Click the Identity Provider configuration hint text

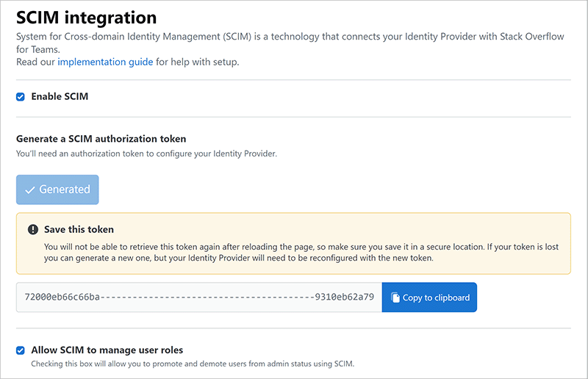tap(146, 154)
